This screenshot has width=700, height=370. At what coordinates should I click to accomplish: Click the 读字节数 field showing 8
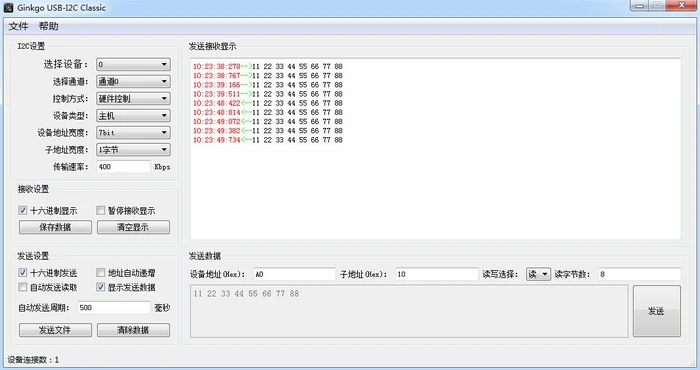(639, 274)
